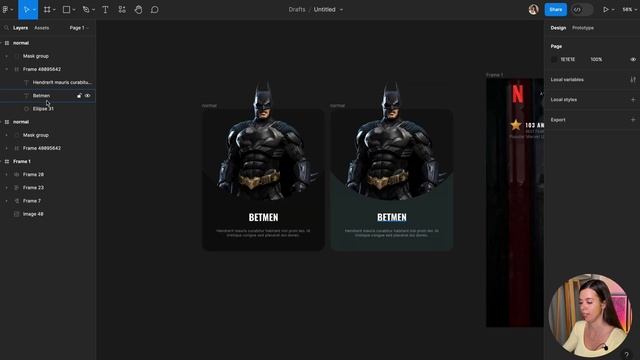This screenshot has height=360, width=640.
Task: Open the Pen tool options arrow
Action: [93, 10]
